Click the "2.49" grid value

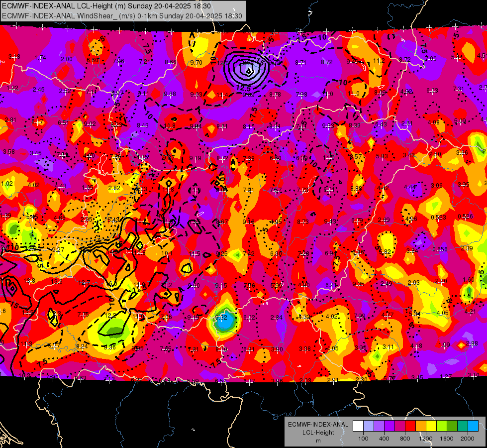pos(386,283)
